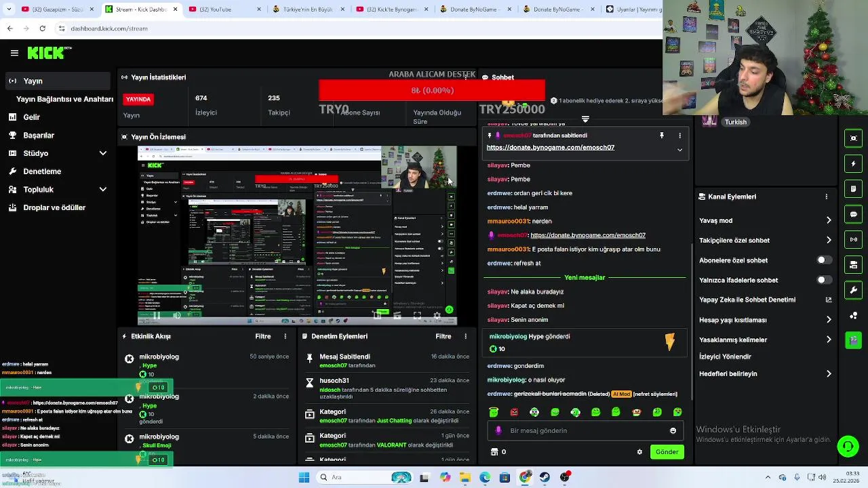This screenshot has width=868, height=488.
Task: Insert the mushroom emote
Action: tap(637, 412)
